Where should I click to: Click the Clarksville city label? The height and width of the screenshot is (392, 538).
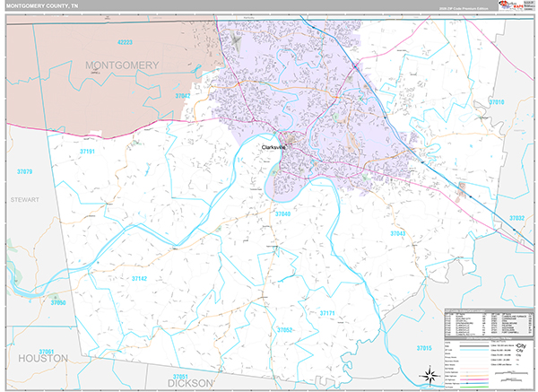point(273,147)
